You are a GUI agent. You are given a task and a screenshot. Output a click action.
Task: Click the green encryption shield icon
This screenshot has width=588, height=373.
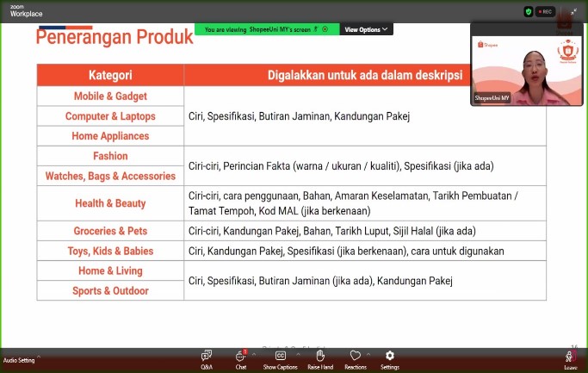point(529,11)
